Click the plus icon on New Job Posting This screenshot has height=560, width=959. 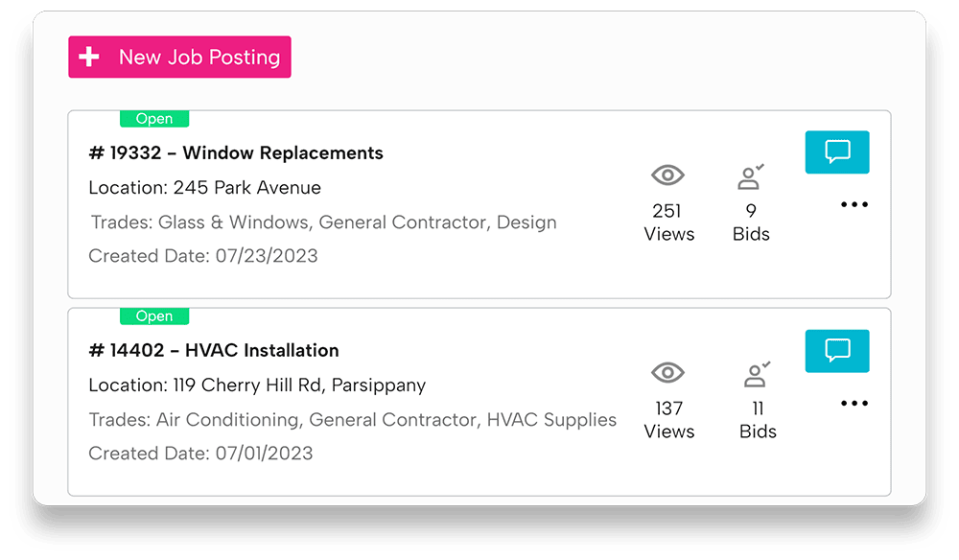pos(89,58)
